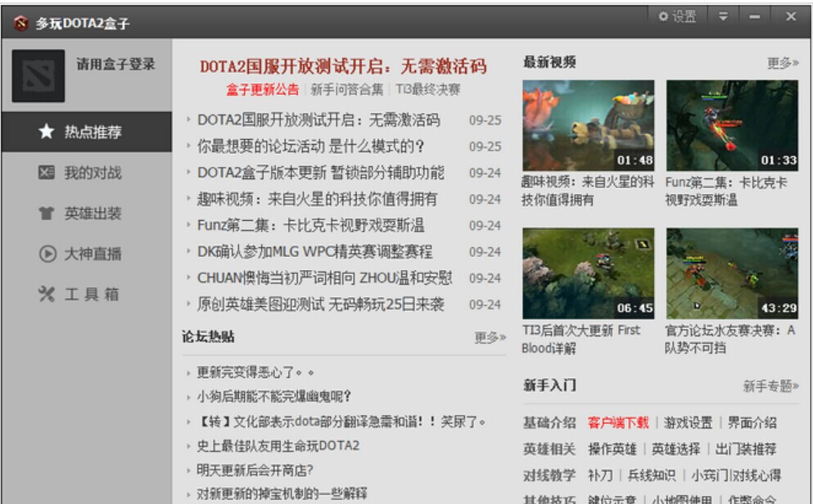Open news item DOTA2盒子版本更新 暂锁部分辅助功能
Image resolution: width=813 pixels, height=504 pixels.
[x=320, y=173]
